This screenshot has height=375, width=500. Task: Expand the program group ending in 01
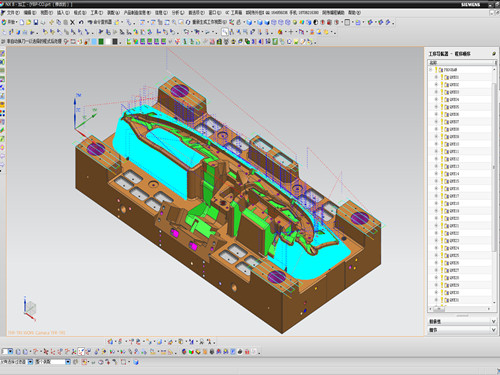(436, 77)
